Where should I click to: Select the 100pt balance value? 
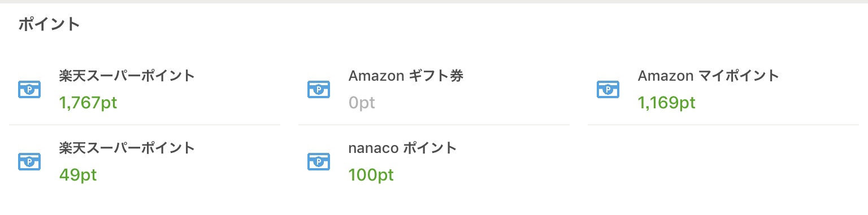point(371,175)
